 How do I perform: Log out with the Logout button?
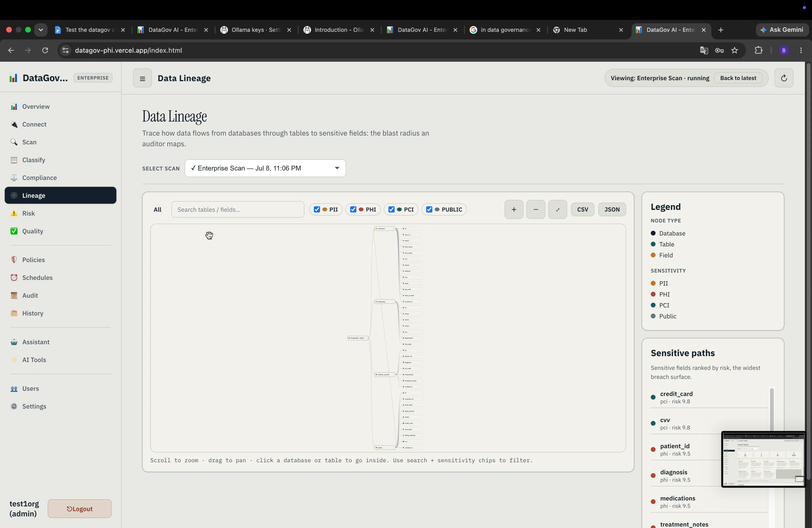pos(80,509)
